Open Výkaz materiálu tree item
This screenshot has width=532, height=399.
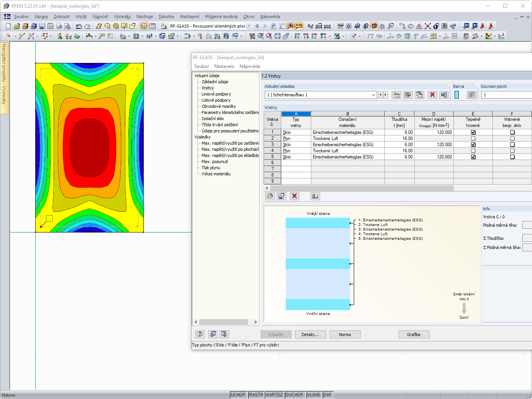(216, 174)
